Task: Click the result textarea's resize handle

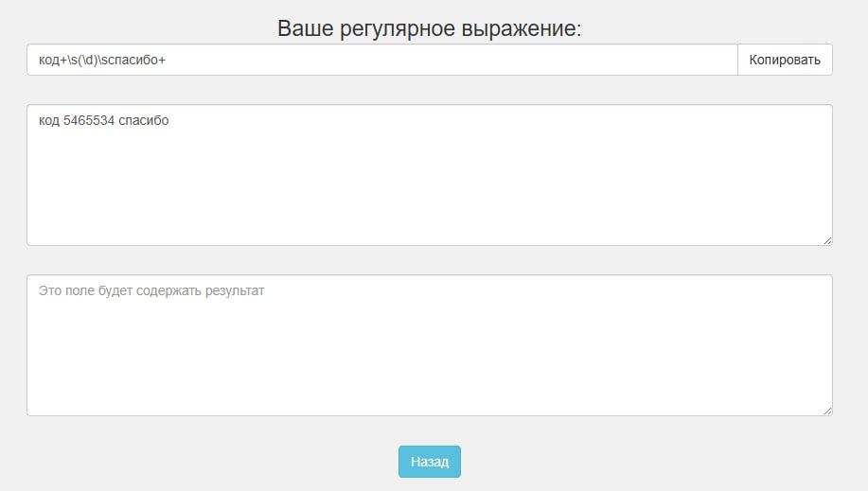Action: click(826, 410)
